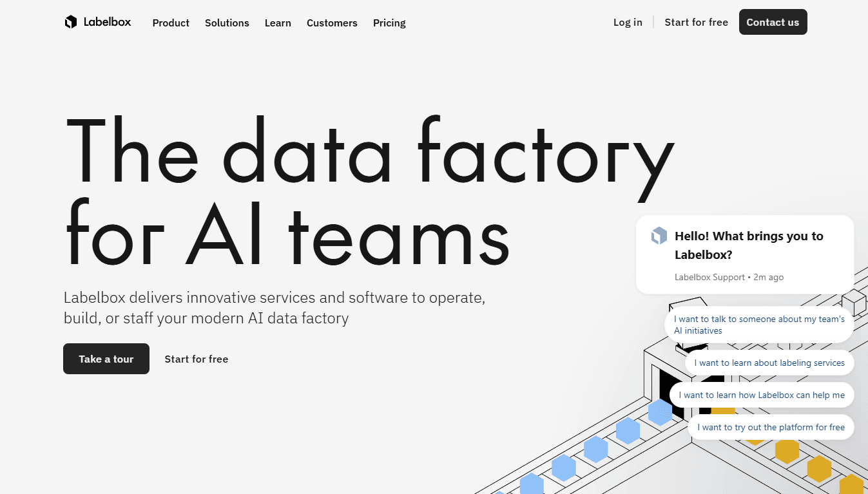Open the Learn menu in header

pyautogui.click(x=278, y=23)
